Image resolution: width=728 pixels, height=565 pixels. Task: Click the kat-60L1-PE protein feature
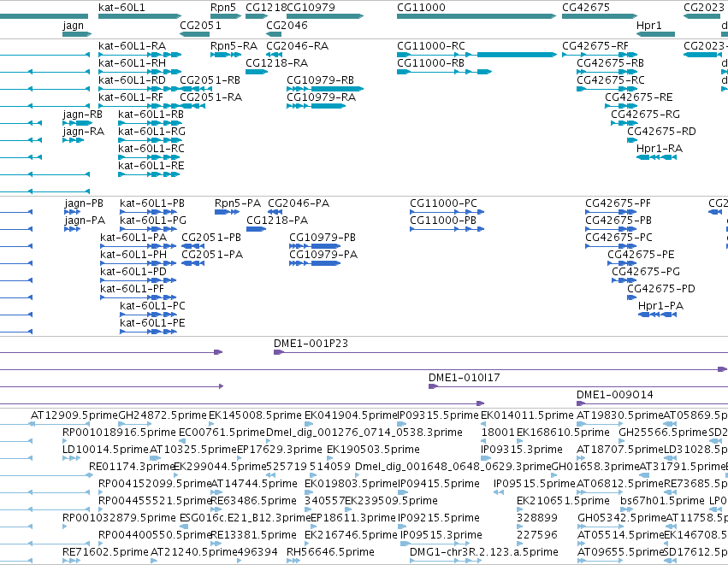coord(148,332)
